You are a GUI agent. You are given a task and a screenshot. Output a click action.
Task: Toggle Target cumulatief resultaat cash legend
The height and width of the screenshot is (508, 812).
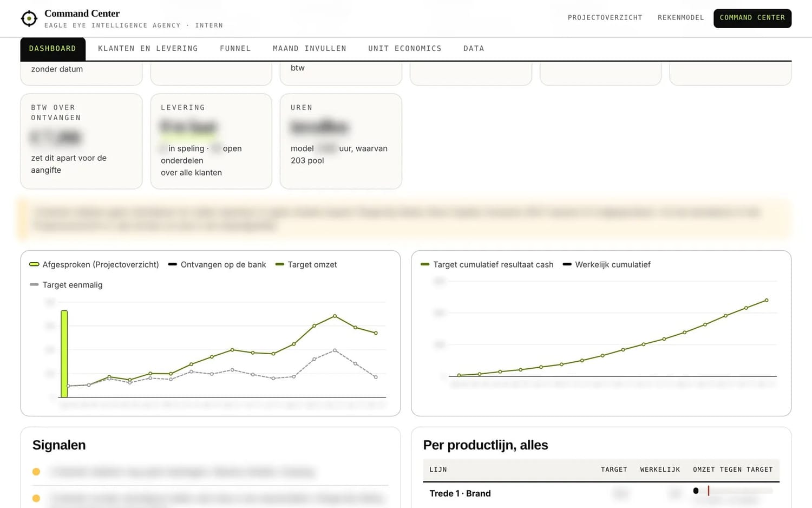[487, 264]
